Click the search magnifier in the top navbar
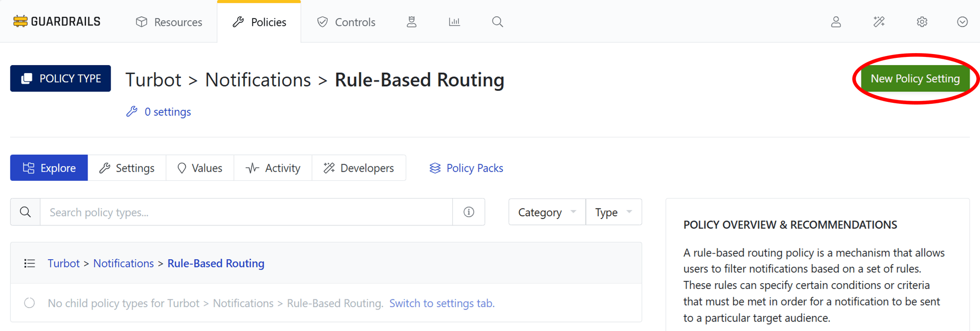 498,22
